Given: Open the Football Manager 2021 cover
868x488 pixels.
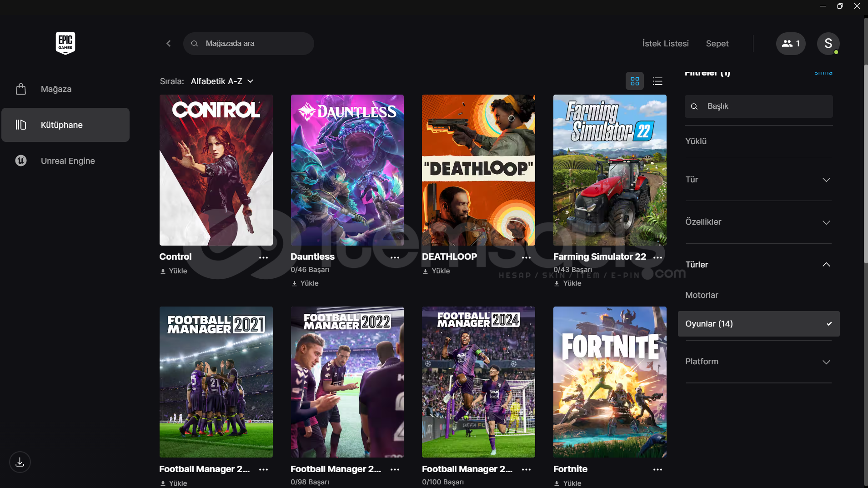Looking at the screenshot, I should point(216,382).
